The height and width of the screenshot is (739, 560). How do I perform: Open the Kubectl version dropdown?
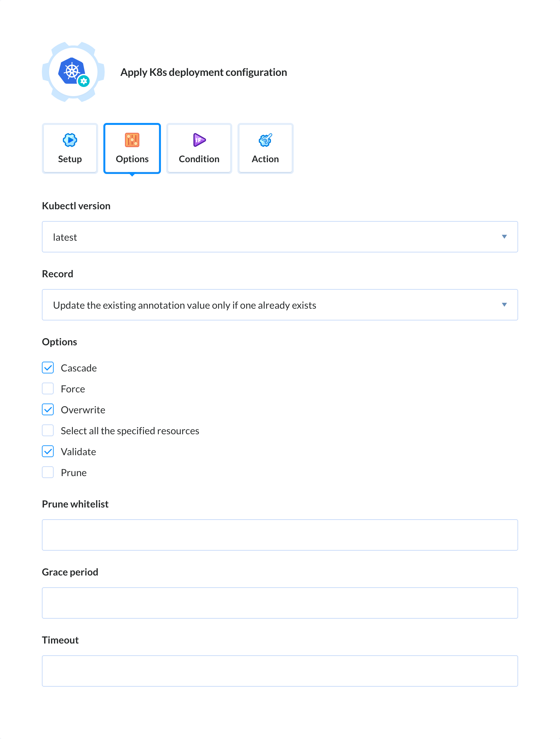click(x=280, y=237)
